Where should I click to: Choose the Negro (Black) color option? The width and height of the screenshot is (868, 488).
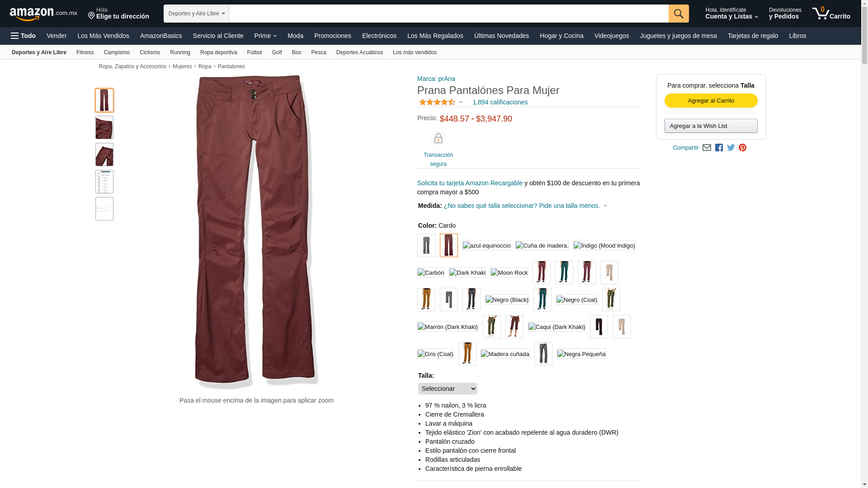tap(507, 300)
